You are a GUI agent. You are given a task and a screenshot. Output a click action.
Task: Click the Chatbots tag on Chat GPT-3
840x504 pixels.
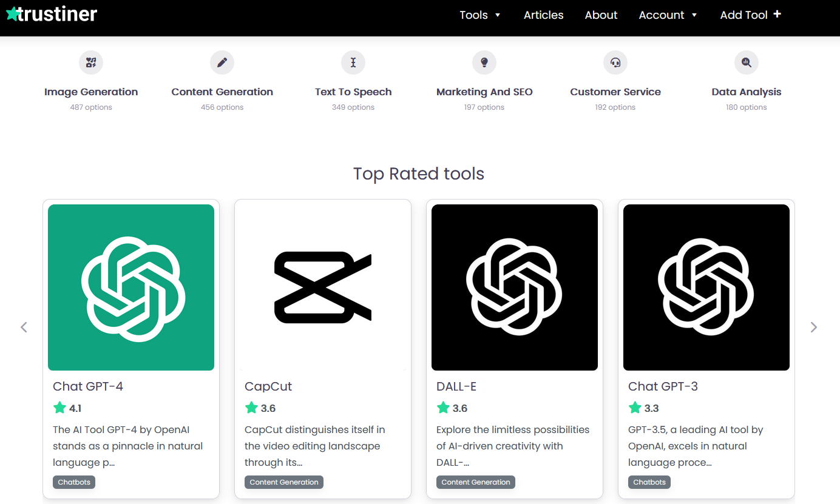[649, 482]
